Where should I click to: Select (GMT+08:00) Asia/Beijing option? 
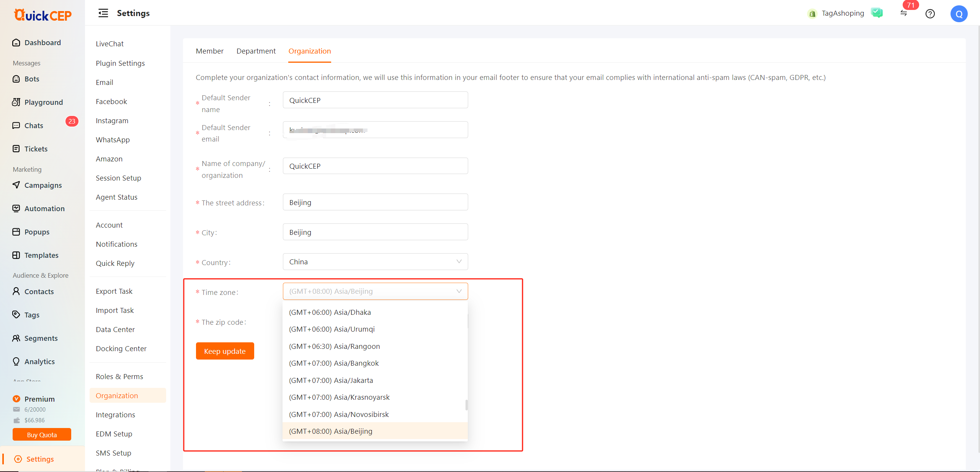(x=375, y=431)
